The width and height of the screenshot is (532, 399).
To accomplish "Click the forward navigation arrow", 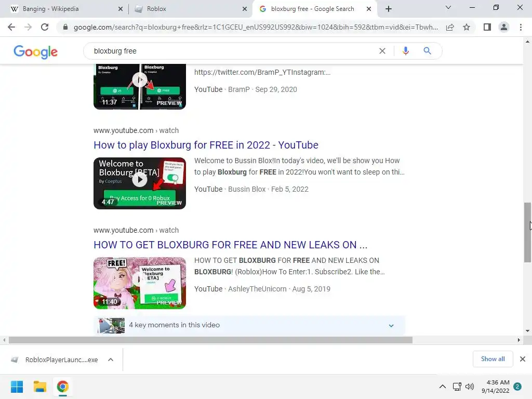I will (x=28, y=27).
